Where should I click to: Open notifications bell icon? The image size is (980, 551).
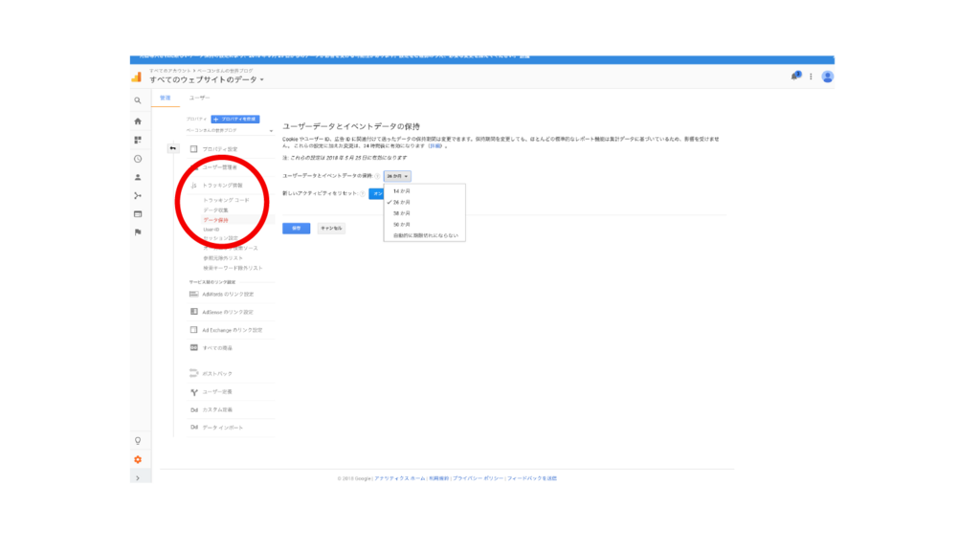[795, 77]
